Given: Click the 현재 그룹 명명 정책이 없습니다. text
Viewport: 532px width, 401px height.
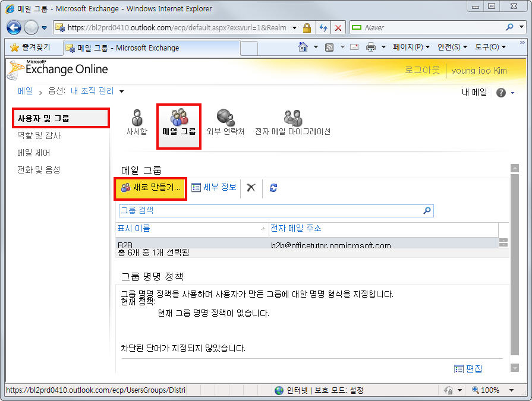Looking at the screenshot, I should pyautogui.click(x=213, y=313).
